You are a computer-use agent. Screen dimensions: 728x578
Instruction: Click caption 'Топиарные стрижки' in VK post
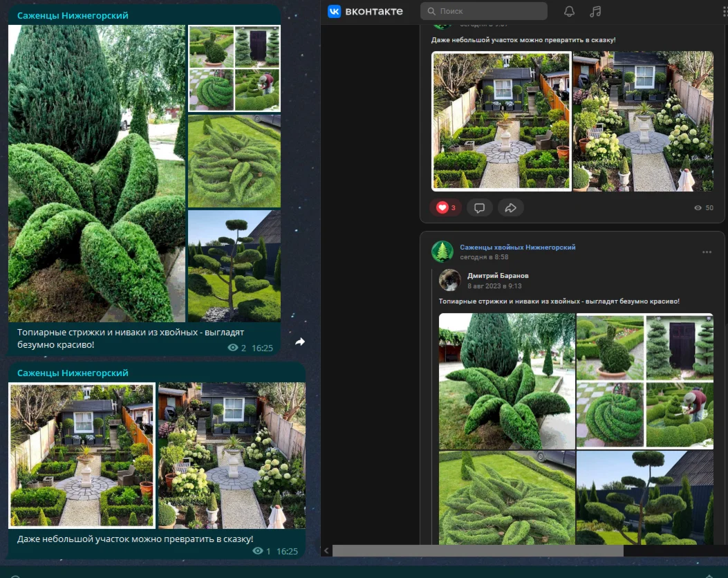pyautogui.click(x=559, y=301)
